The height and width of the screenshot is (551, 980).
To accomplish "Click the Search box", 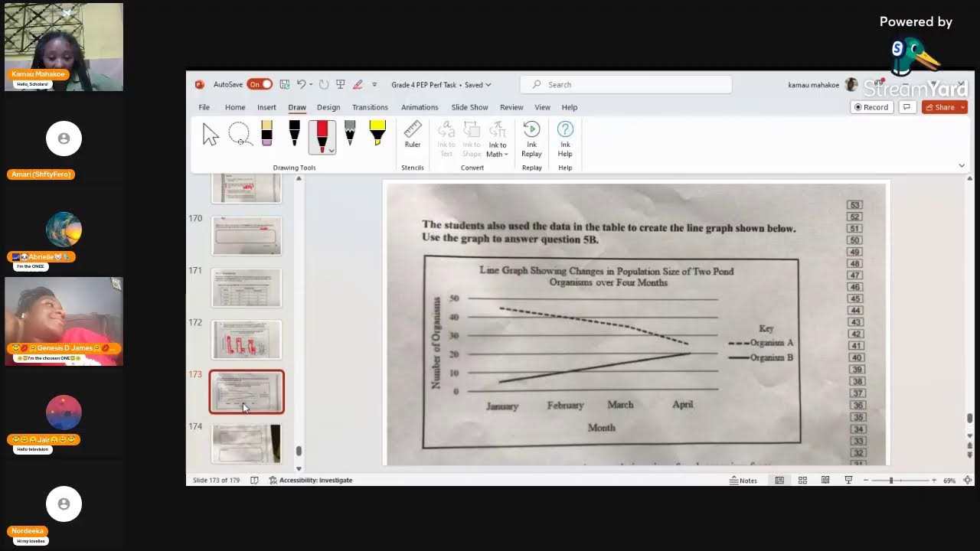I will [626, 84].
